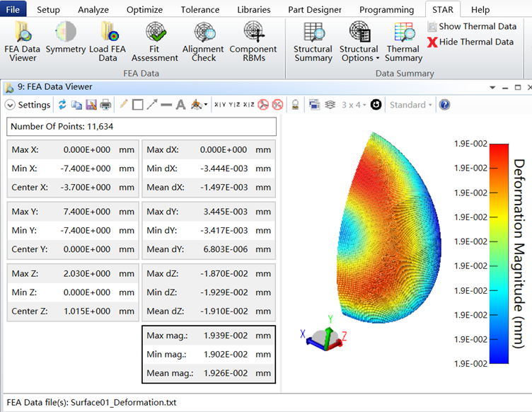Open the Tolerance ribbon tab
Viewport: 532px width, 412px height.
point(200,10)
